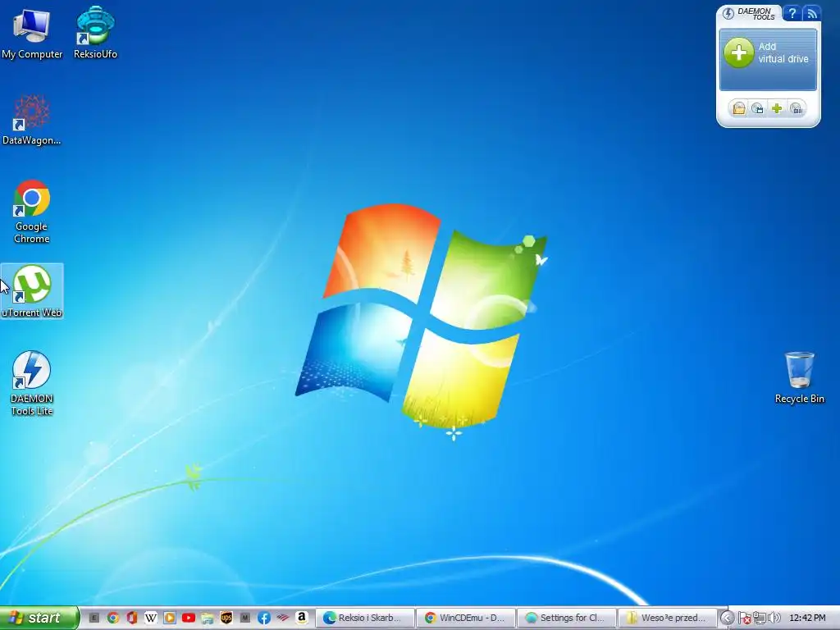Screen dimensions: 840x630
Task: Click the green Add virtual drive plus button
Action: pos(739,52)
